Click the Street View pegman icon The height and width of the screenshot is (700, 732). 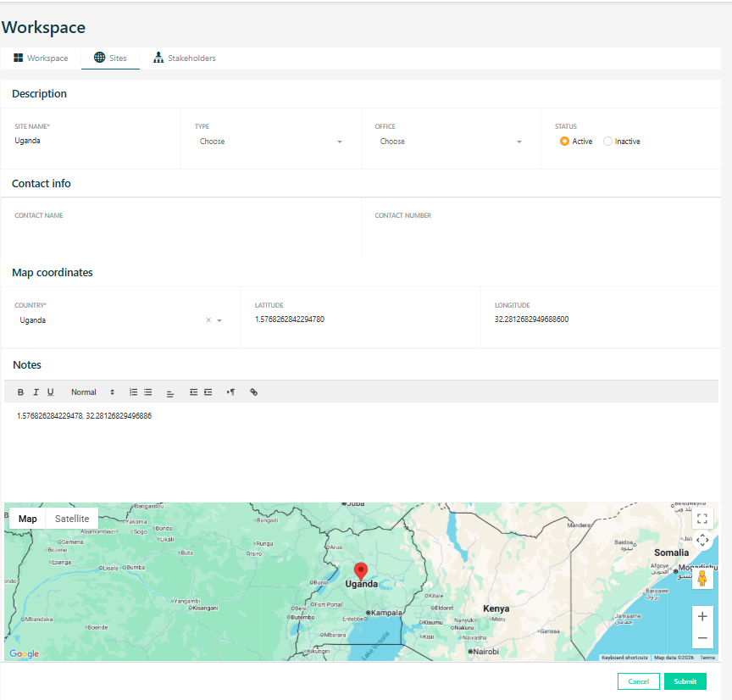pos(701,579)
